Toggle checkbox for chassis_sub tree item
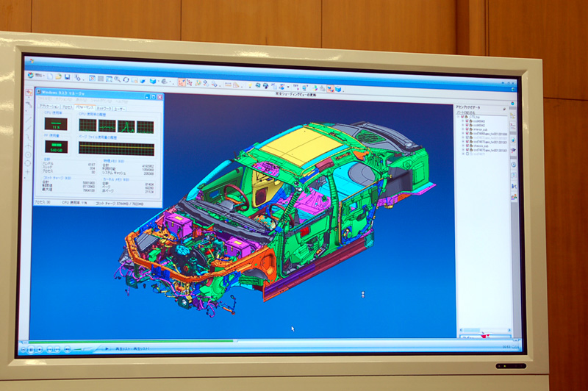The height and width of the screenshot is (391, 588). tap(466, 145)
